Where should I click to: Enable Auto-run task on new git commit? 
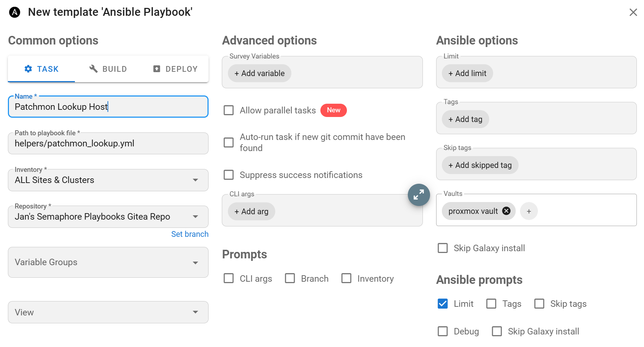tap(229, 142)
